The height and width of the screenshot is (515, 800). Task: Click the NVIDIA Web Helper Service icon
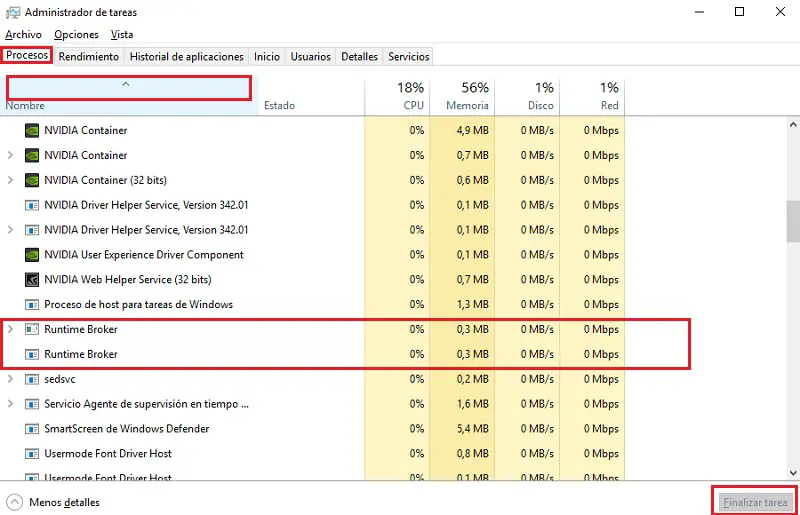coord(32,280)
